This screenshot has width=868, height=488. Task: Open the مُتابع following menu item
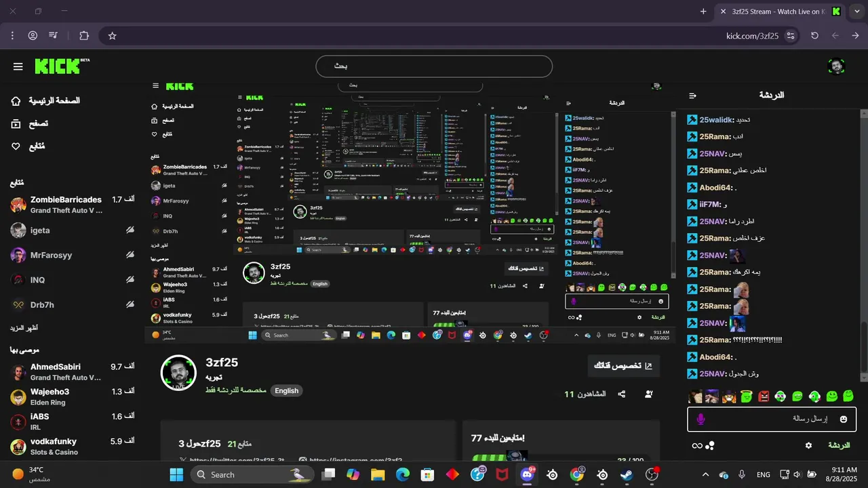click(28, 146)
